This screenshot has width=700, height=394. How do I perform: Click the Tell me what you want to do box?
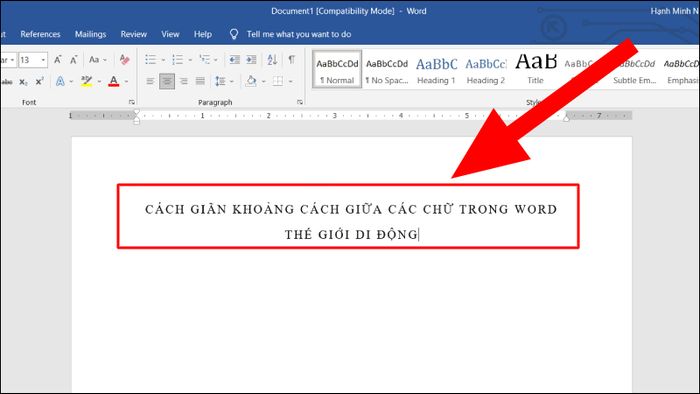(x=299, y=34)
